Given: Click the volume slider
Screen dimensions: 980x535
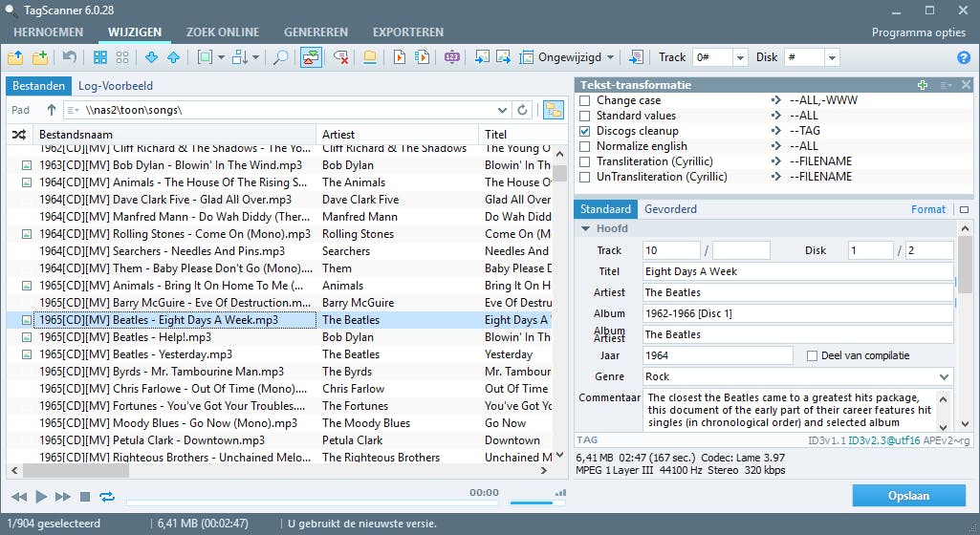Looking at the screenshot, I should coord(537,502).
